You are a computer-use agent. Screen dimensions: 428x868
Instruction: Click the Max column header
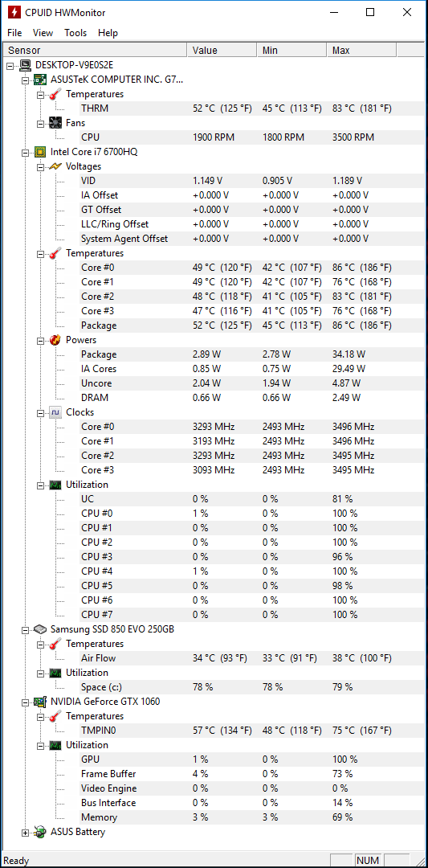[361, 51]
